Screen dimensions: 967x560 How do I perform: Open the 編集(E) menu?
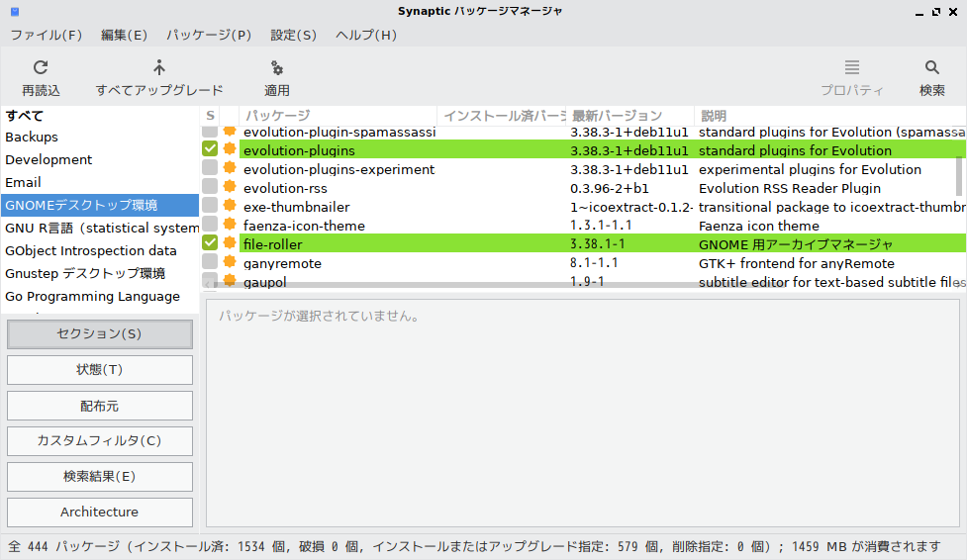[124, 36]
